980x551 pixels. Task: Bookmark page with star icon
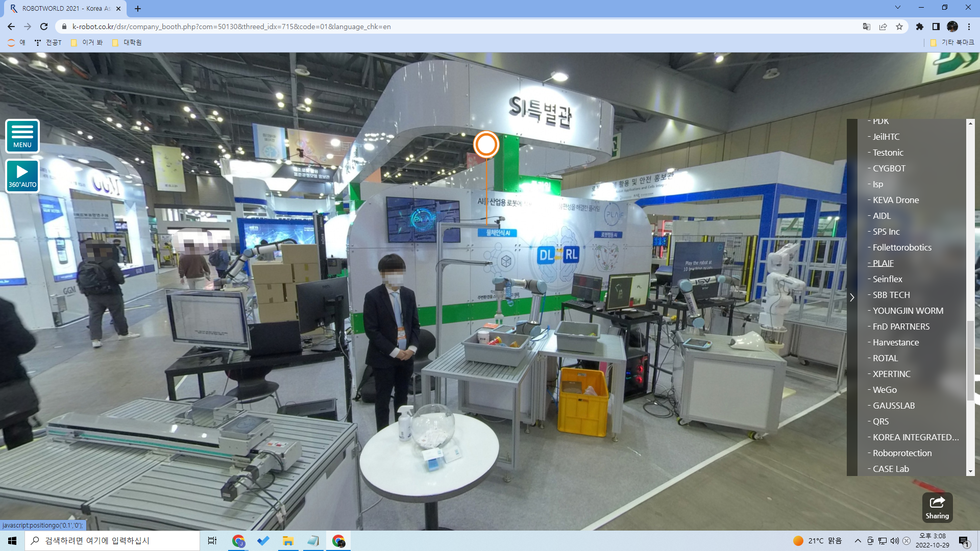tap(899, 27)
